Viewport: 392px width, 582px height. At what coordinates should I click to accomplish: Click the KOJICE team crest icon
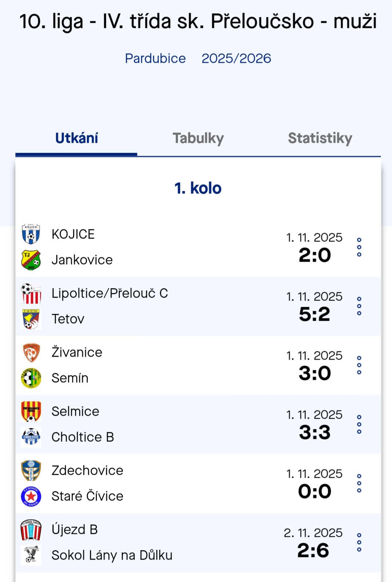31,234
